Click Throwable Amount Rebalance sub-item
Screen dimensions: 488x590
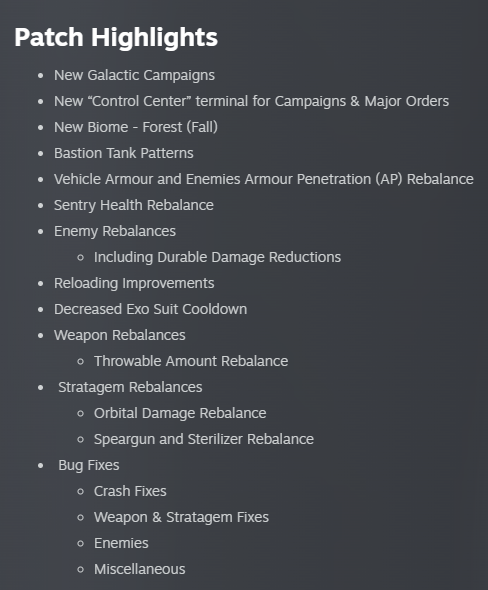pos(191,361)
